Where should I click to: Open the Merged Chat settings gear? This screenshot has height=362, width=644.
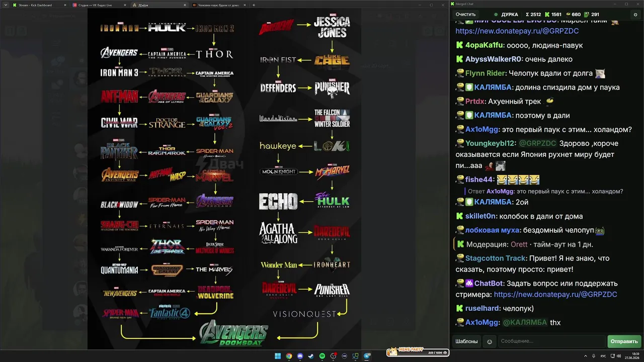(x=635, y=15)
